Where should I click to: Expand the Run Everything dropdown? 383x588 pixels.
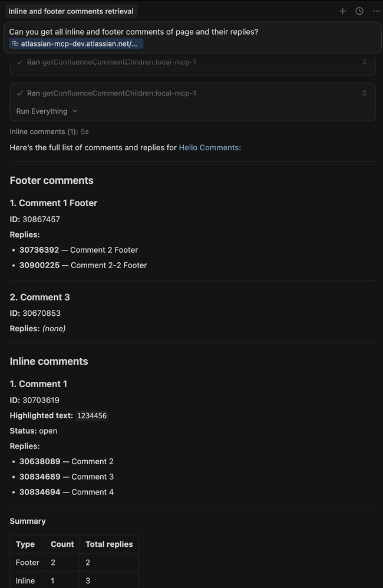click(47, 111)
